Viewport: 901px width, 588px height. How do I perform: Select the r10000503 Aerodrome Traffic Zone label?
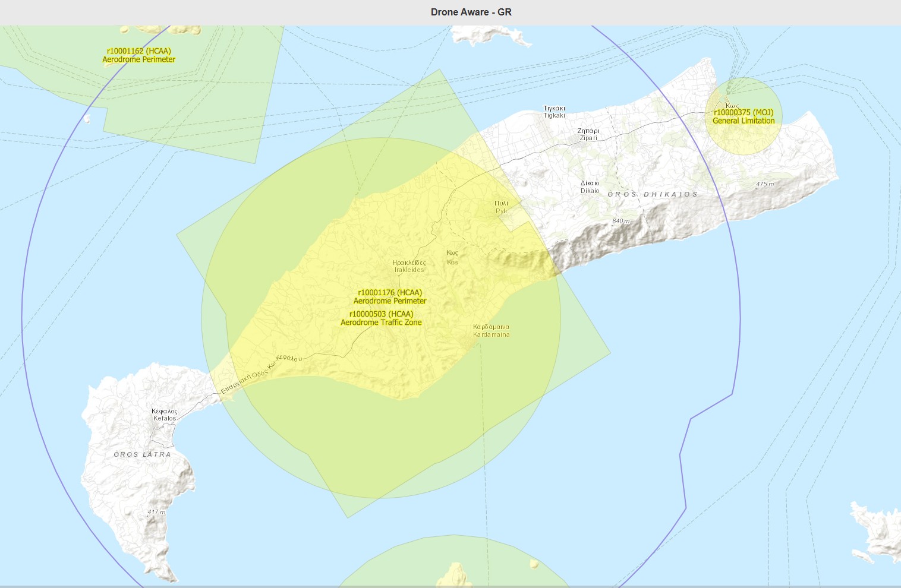[381, 318]
